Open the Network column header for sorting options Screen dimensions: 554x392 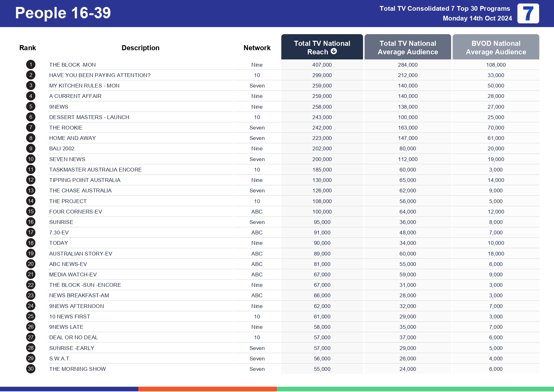(257, 48)
